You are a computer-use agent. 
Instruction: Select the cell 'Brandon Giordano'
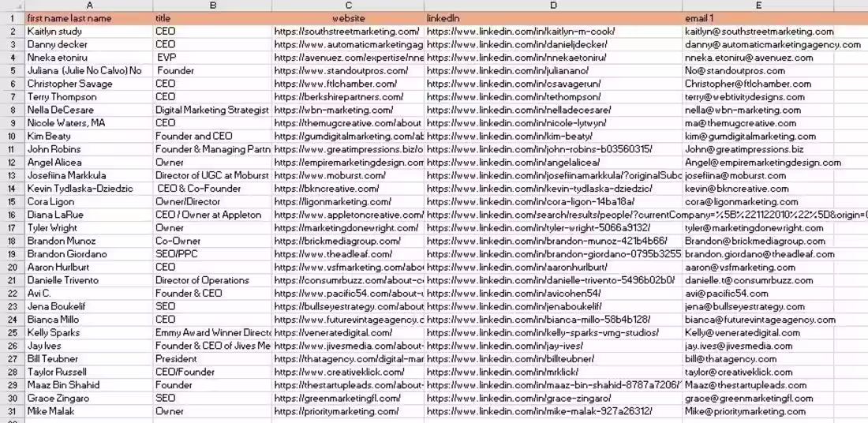(x=89, y=254)
